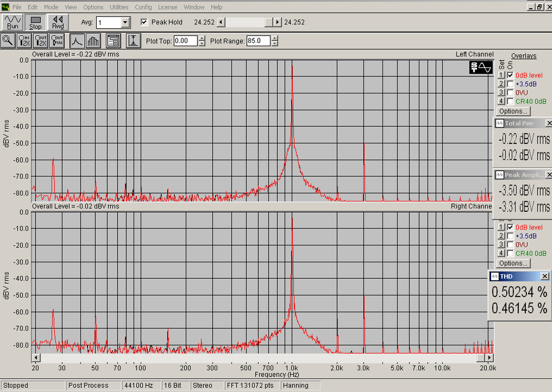Set Right Channel overlay 4
Image resolution: width=552 pixels, height=392 pixels.
coord(501,253)
